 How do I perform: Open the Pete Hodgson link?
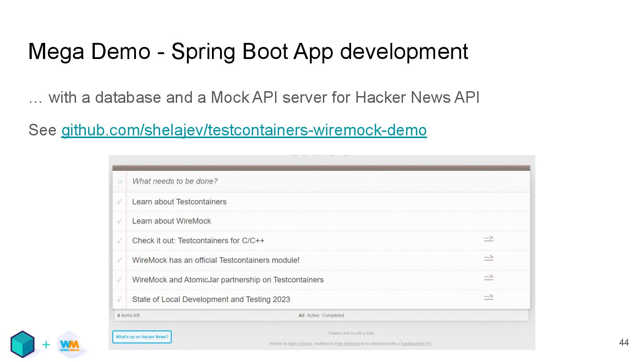(x=347, y=344)
